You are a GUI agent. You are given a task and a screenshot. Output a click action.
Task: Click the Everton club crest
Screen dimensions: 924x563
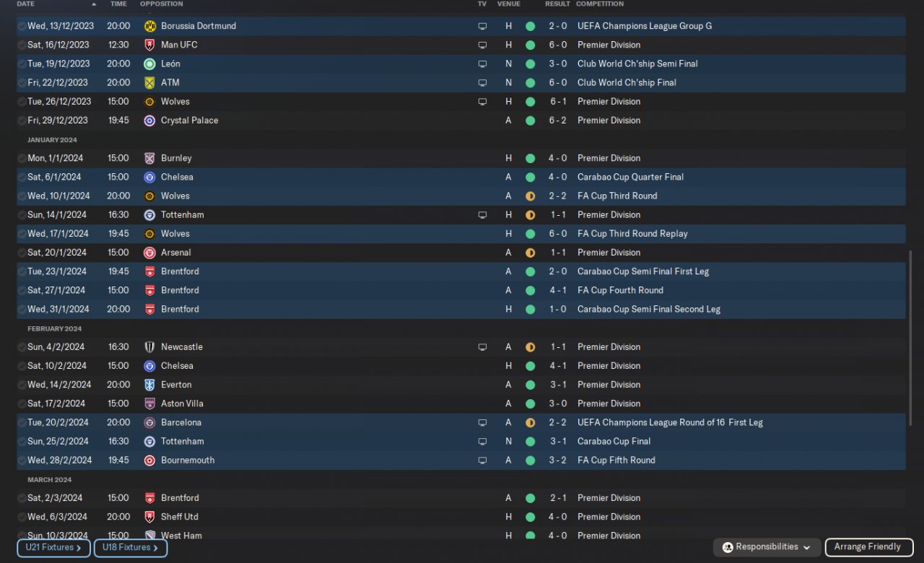tap(149, 385)
